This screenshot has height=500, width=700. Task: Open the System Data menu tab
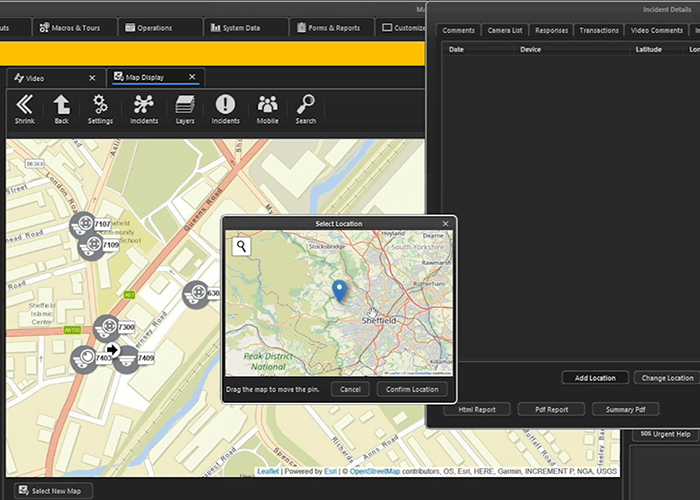pyautogui.click(x=246, y=28)
